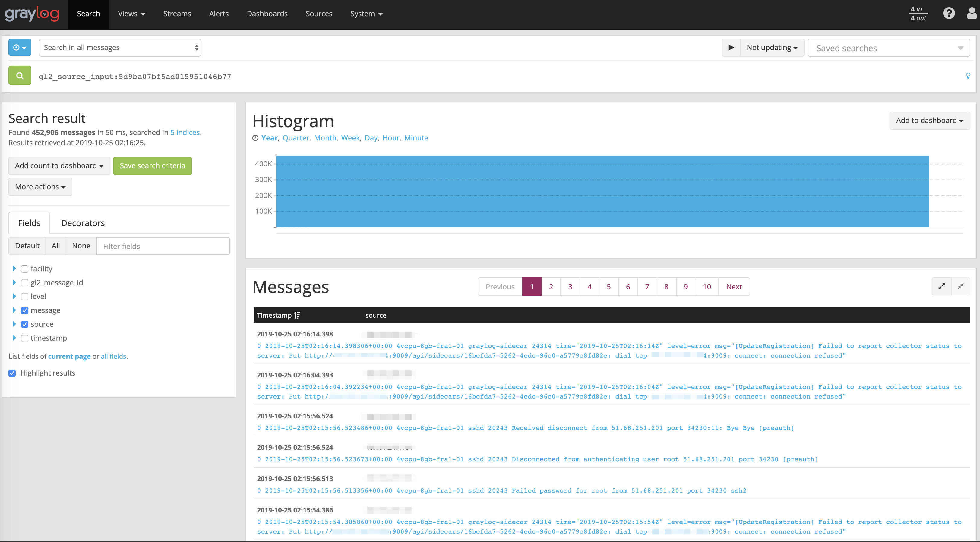The width and height of the screenshot is (980, 542).
Task: Run the search with the green magnifier icon
Action: [19, 75]
